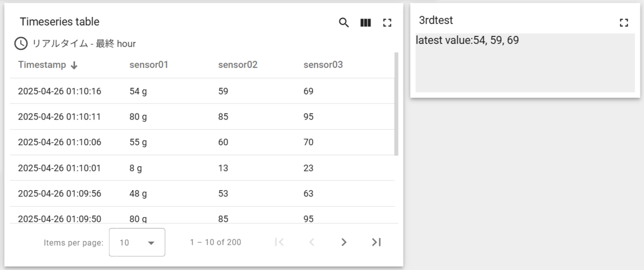Sort by sensor01 column header

[x=149, y=65]
